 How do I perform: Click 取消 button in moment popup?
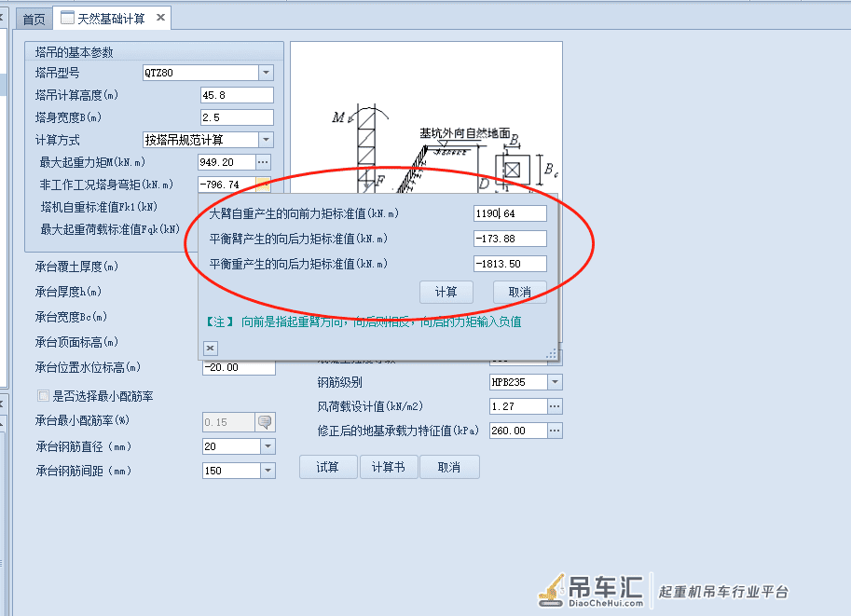[519, 292]
